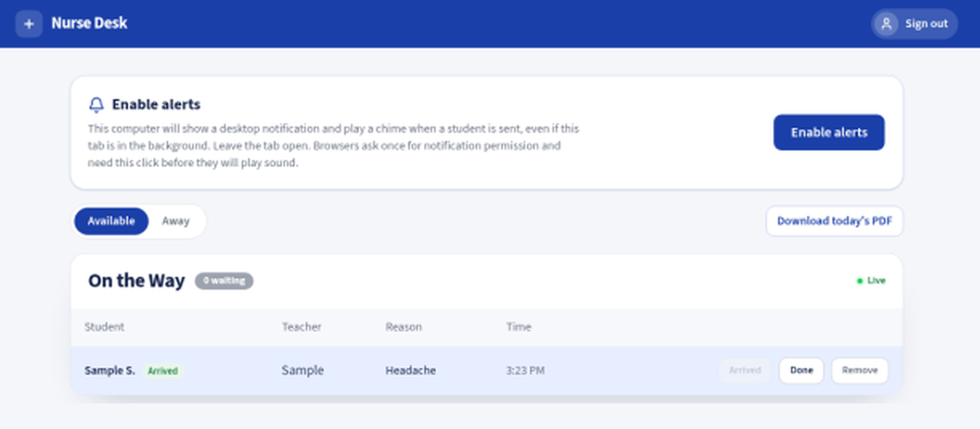Viewport: 980px width, 429px height.
Task: Click the green Live status dot
Action: tap(860, 281)
